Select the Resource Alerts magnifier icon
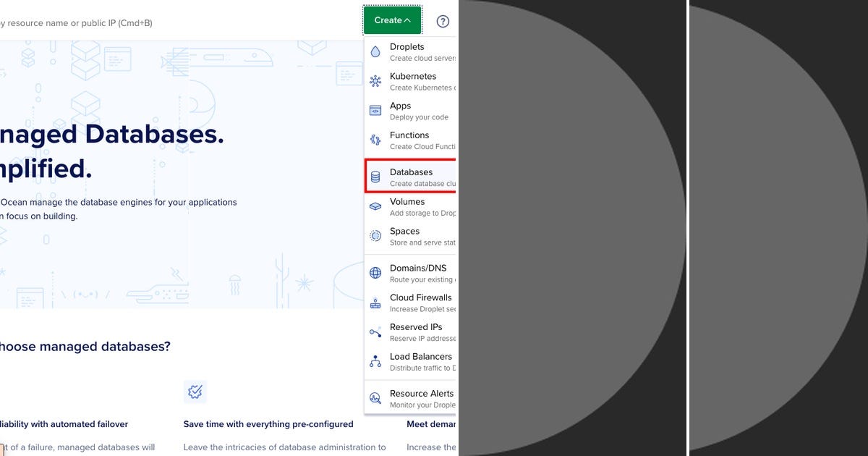The height and width of the screenshot is (456, 868). pos(375,398)
